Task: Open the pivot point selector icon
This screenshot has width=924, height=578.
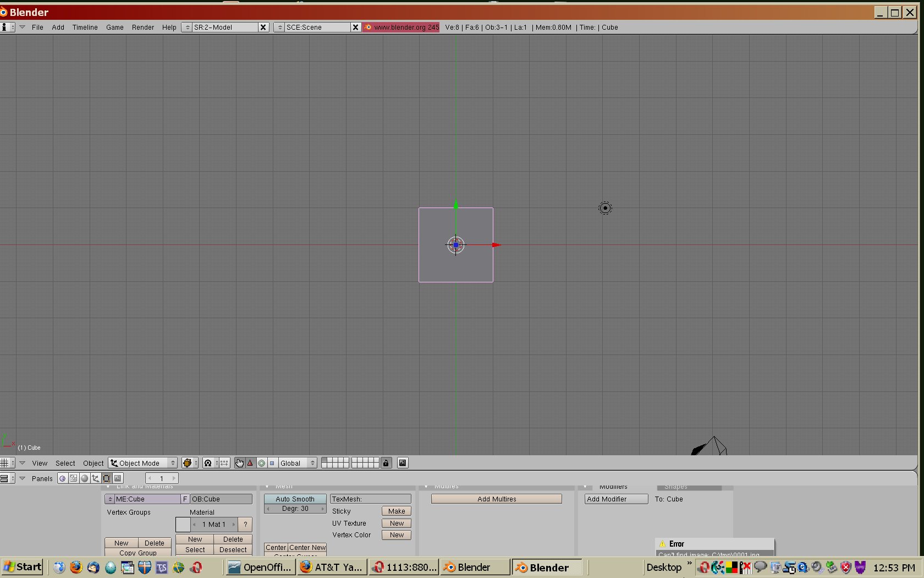Action: coord(210,463)
